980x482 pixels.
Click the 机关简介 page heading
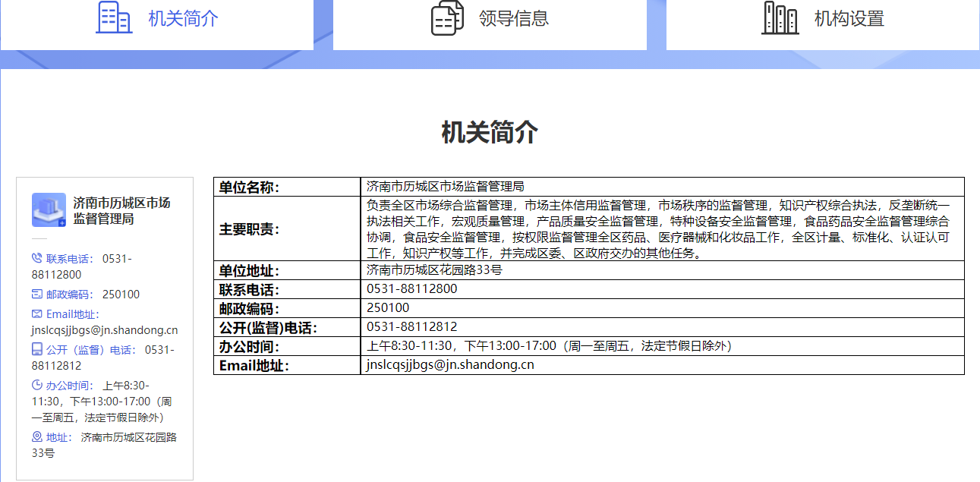coord(490,133)
